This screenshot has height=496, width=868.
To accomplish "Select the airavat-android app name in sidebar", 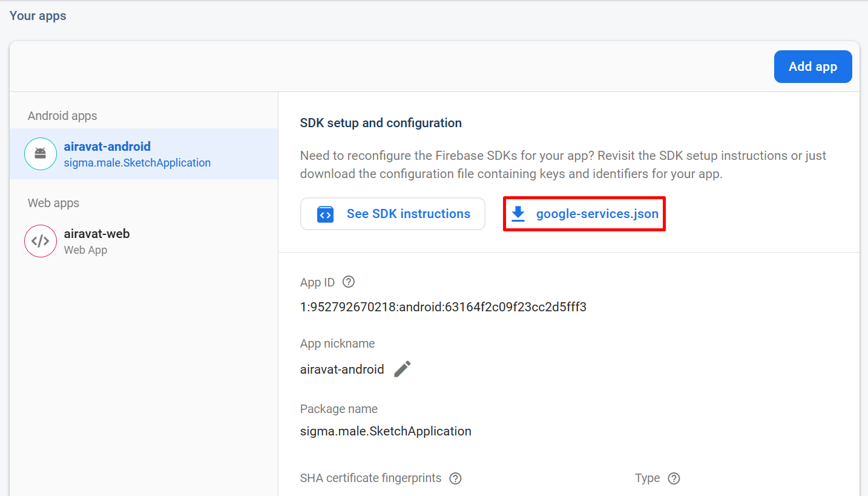I will pos(107,147).
